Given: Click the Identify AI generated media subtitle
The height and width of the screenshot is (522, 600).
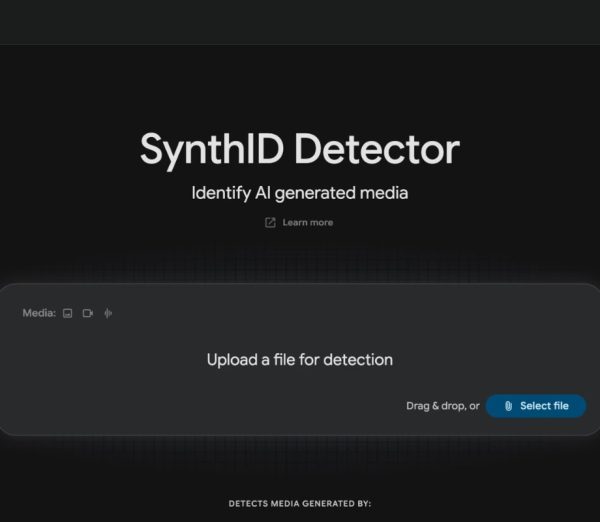Looking at the screenshot, I should 300,192.
